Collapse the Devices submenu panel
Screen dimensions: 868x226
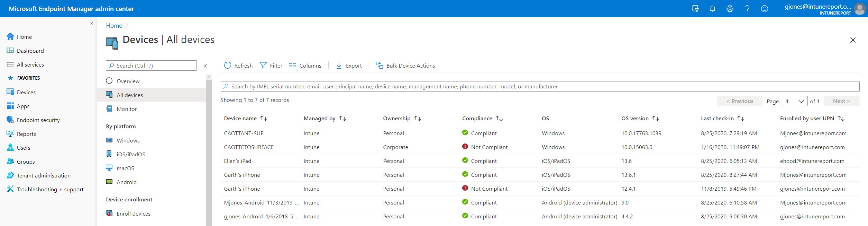(205, 66)
